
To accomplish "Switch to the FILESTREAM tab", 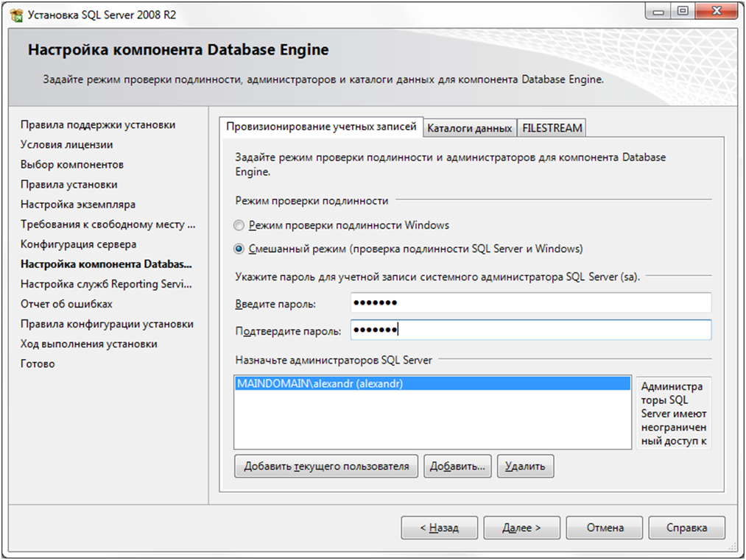I will click(552, 128).
